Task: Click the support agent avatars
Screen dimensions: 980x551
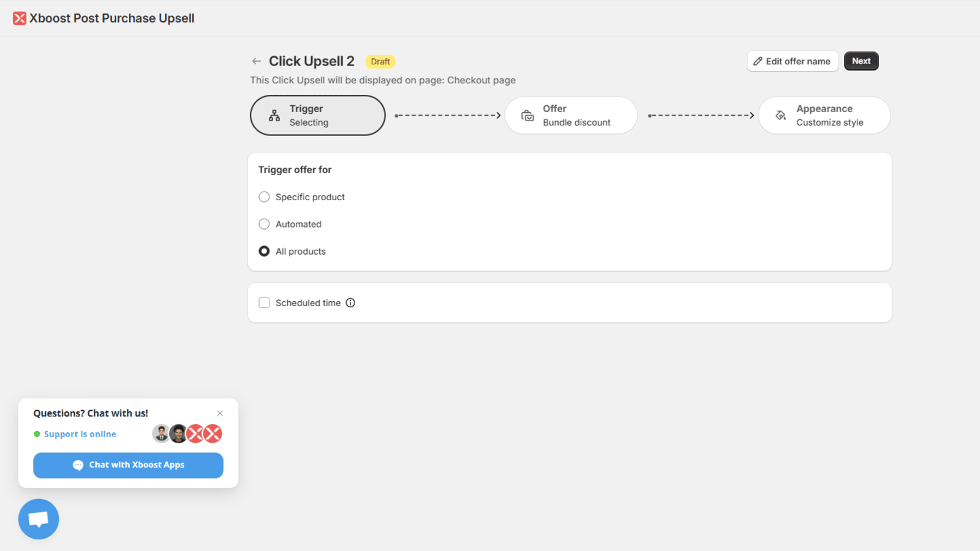Action: [x=187, y=433]
